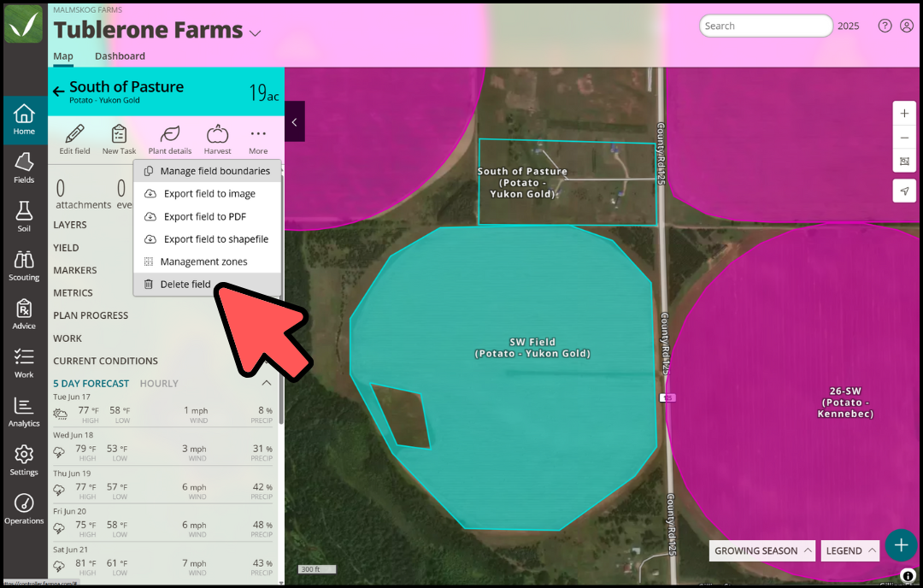Select Manage field boundaries

(207, 171)
